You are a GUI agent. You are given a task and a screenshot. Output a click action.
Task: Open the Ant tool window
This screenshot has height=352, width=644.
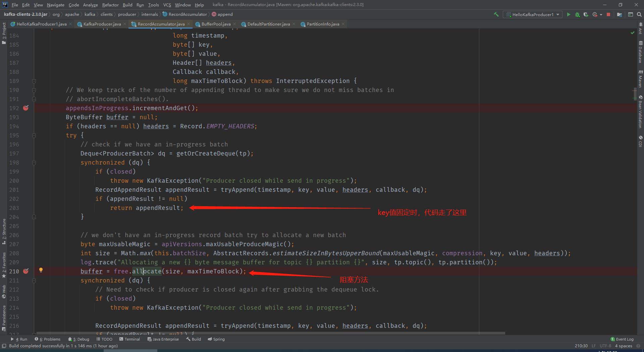click(640, 29)
